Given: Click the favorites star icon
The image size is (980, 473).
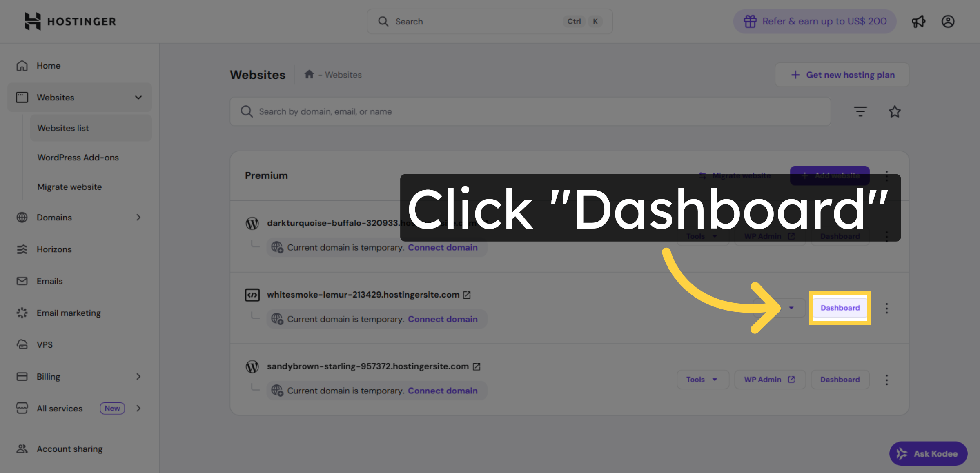Looking at the screenshot, I should [x=895, y=111].
